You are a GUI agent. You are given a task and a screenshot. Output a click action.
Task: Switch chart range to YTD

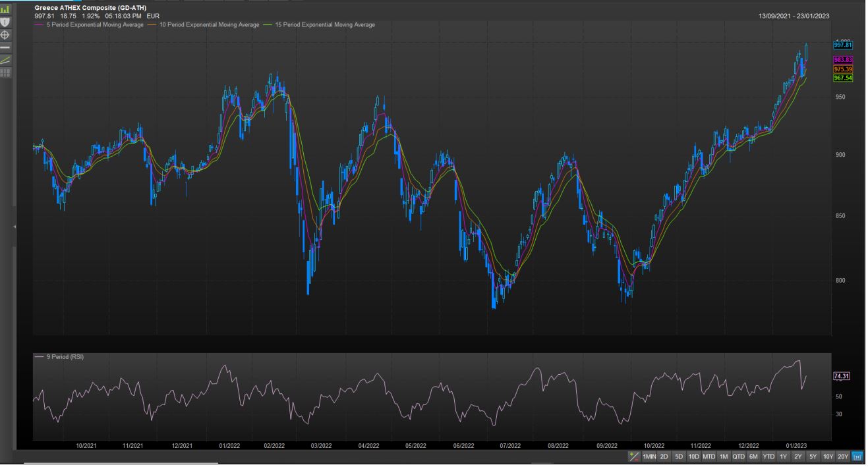click(x=768, y=456)
